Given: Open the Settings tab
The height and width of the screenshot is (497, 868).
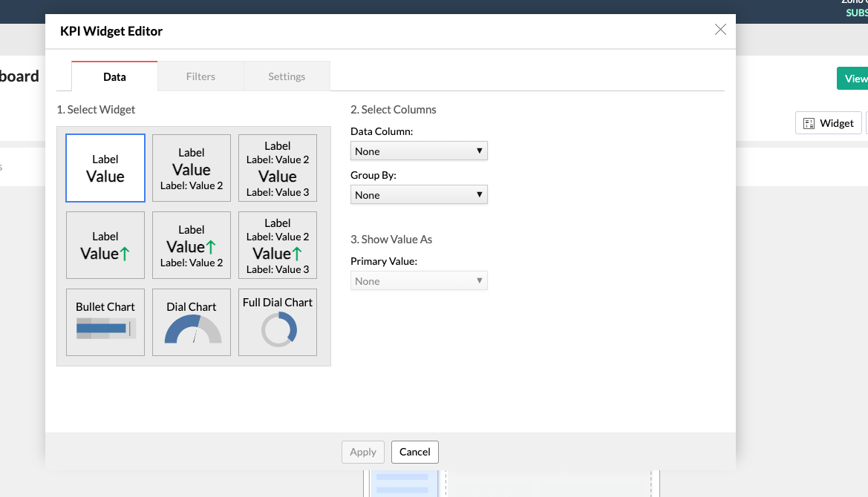Looking at the screenshot, I should (x=287, y=76).
